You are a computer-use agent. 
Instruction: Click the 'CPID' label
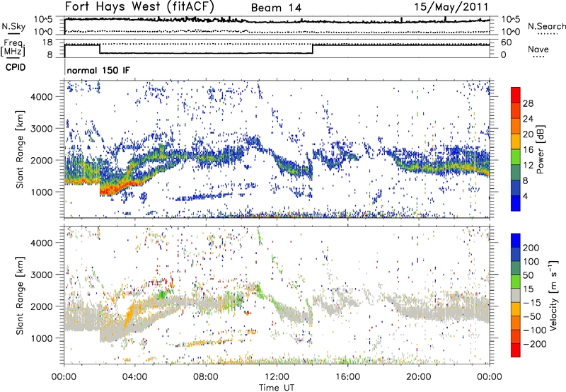[x=16, y=67]
